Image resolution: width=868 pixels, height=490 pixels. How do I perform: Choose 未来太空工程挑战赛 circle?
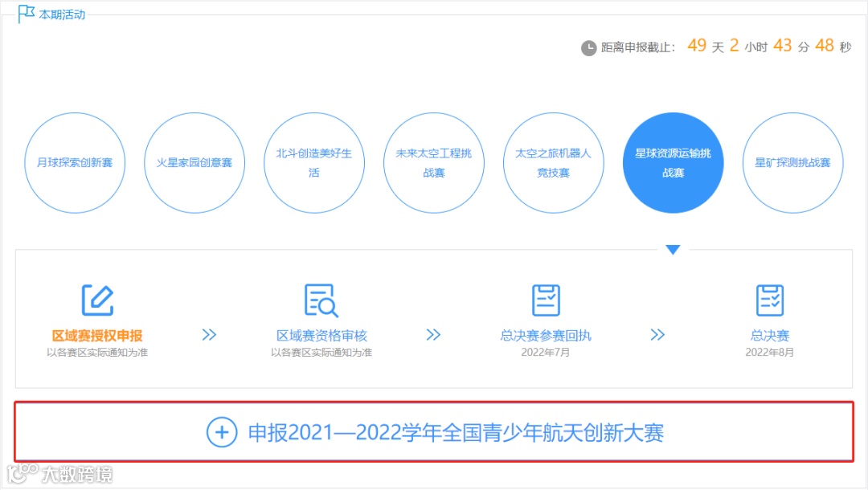click(433, 162)
